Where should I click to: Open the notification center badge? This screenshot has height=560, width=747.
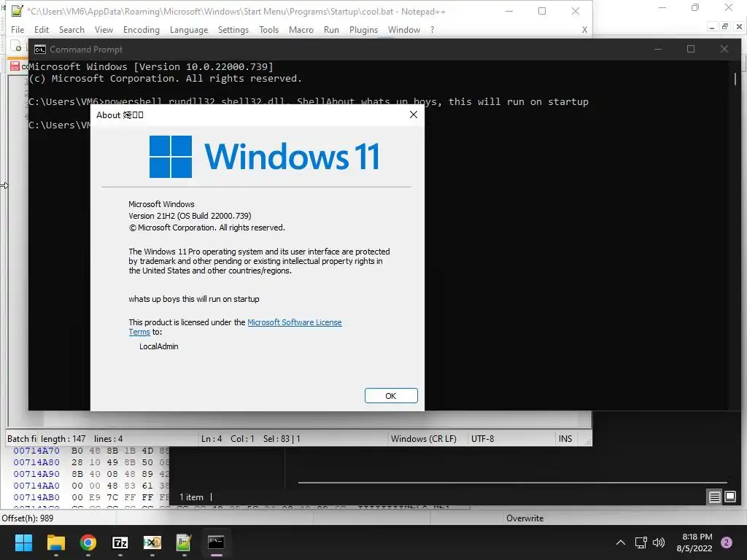tap(727, 542)
